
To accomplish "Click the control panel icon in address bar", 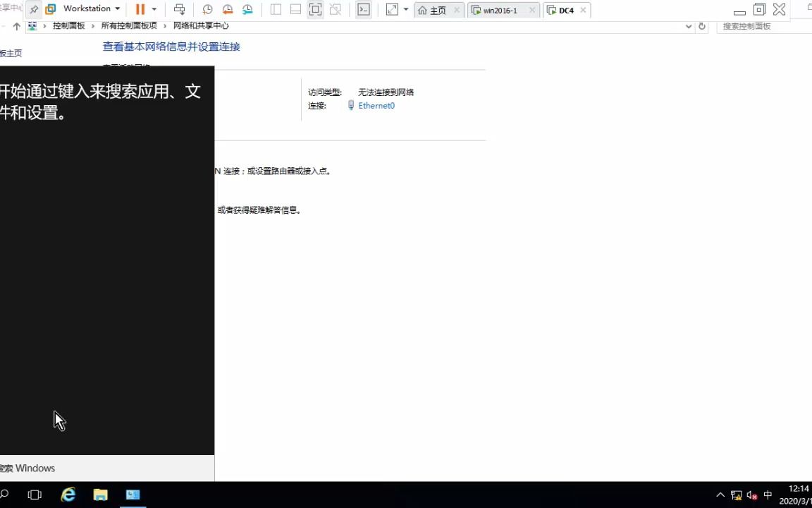I will pos(32,25).
